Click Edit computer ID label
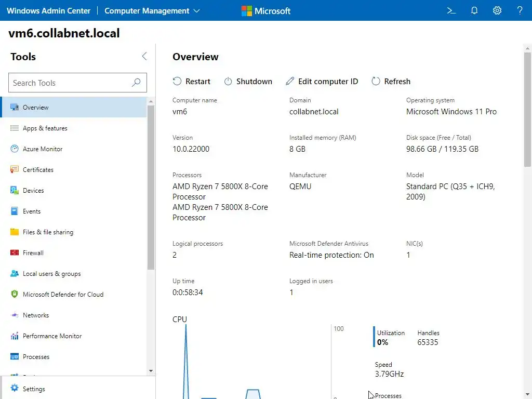This screenshot has width=532, height=399. [328, 82]
